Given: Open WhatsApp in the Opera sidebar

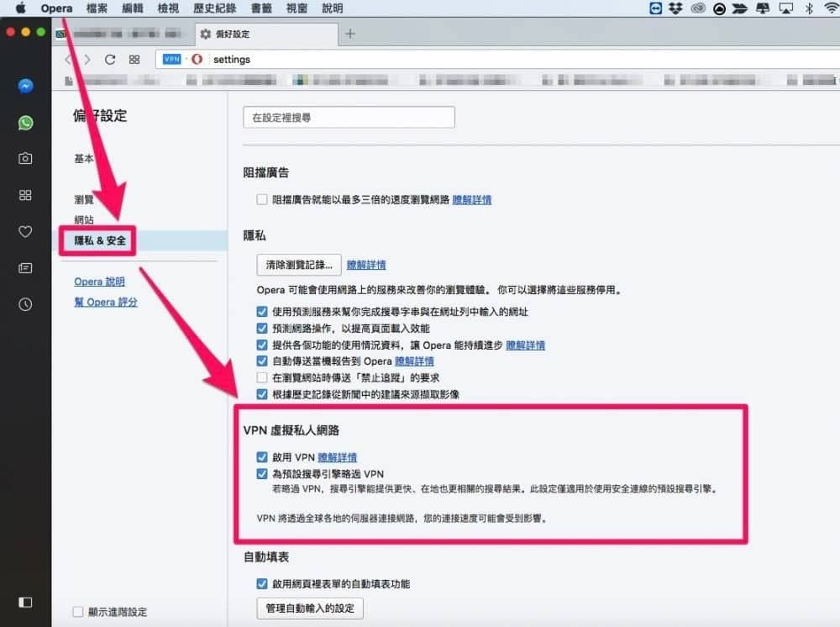Looking at the screenshot, I should (25, 123).
